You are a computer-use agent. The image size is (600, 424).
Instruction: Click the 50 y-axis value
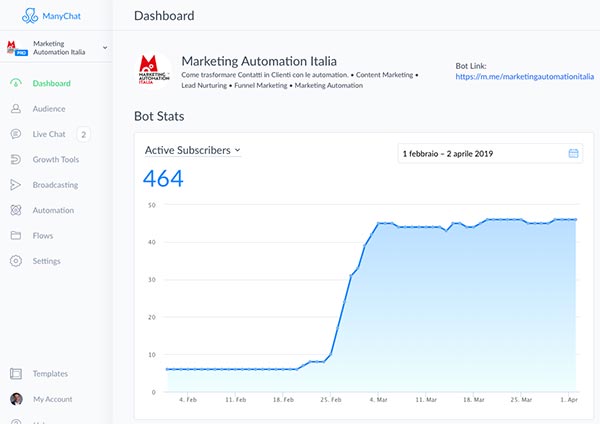pos(152,205)
